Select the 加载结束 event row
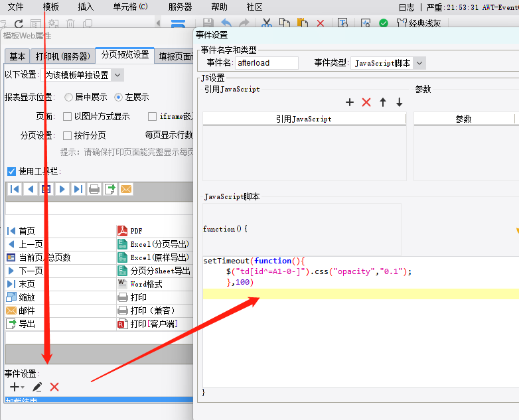The height and width of the screenshot is (420, 519). [99, 400]
